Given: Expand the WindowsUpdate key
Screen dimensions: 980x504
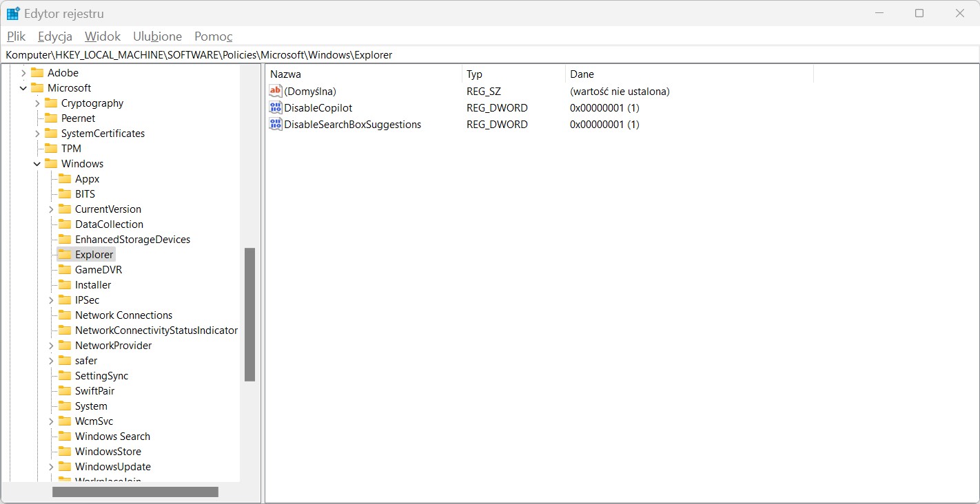Looking at the screenshot, I should [x=51, y=467].
